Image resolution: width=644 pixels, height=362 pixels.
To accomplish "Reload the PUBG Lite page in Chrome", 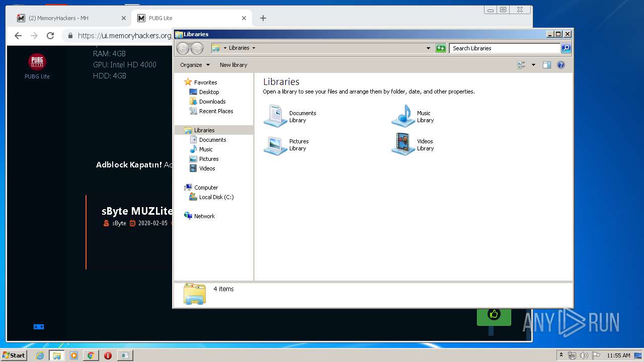I will pyautogui.click(x=50, y=36).
